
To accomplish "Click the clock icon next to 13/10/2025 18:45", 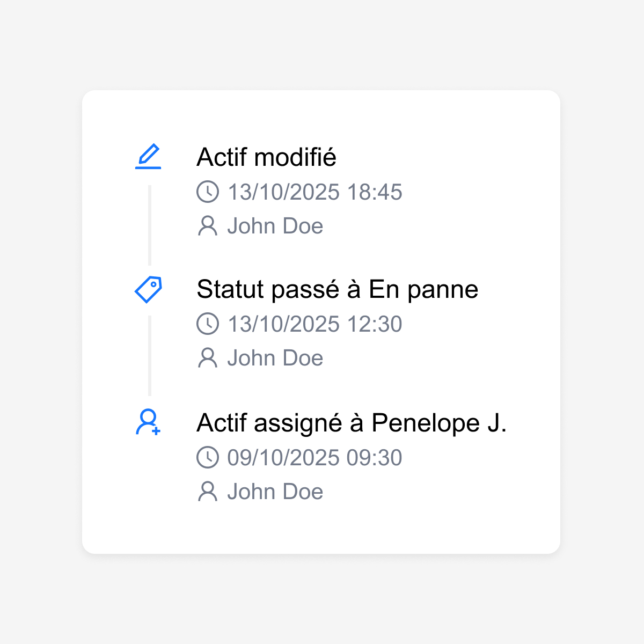I will pos(208,192).
